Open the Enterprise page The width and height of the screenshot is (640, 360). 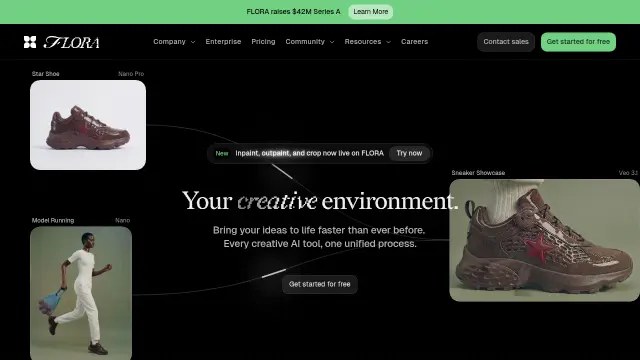coord(223,42)
